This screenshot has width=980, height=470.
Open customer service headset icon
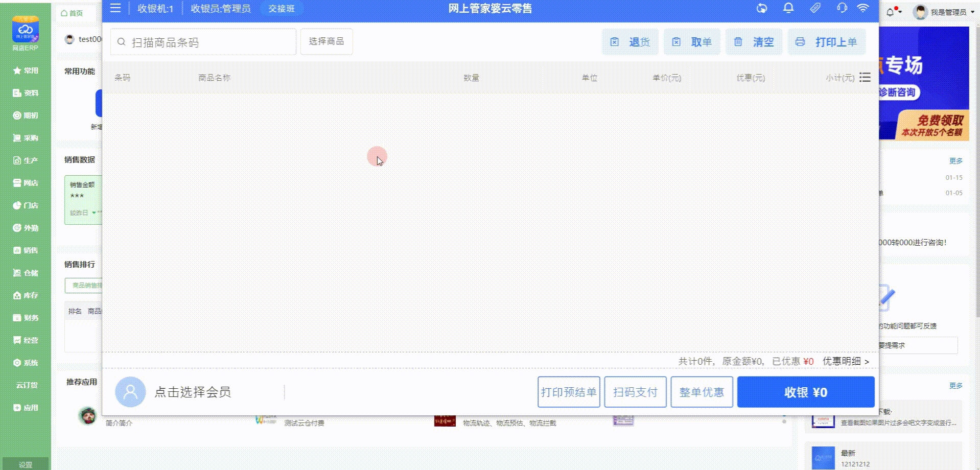[842, 8]
